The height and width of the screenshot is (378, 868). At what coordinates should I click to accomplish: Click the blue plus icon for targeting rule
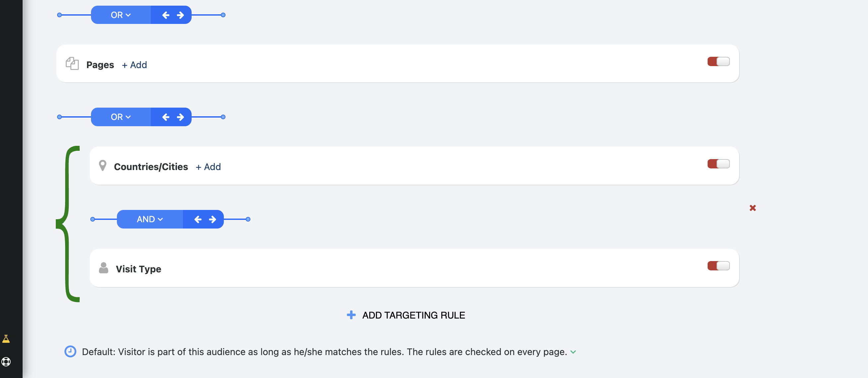click(351, 315)
